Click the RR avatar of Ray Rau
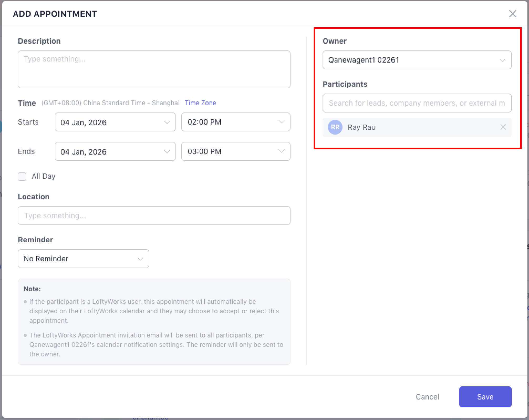The image size is (529, 420). pyautogui.click(x=335, y=127)
